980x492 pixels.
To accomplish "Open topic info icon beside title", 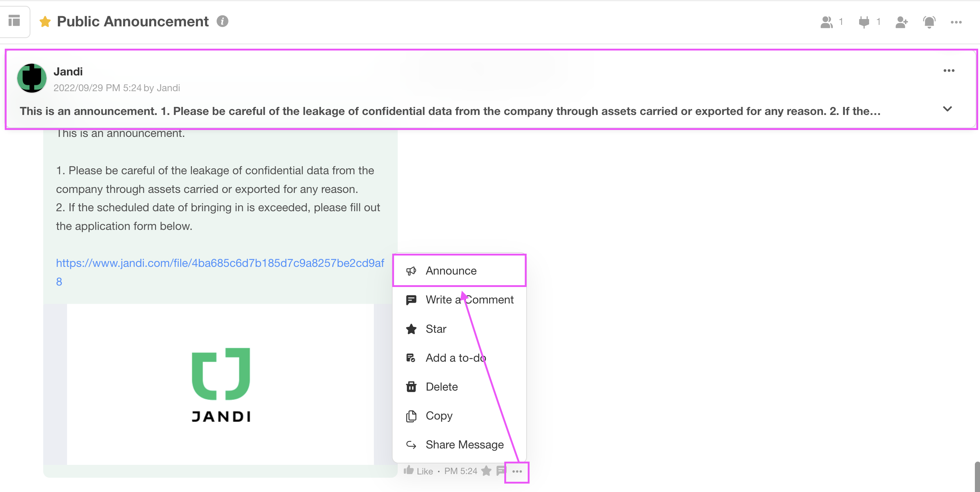I will coord(223,21).
